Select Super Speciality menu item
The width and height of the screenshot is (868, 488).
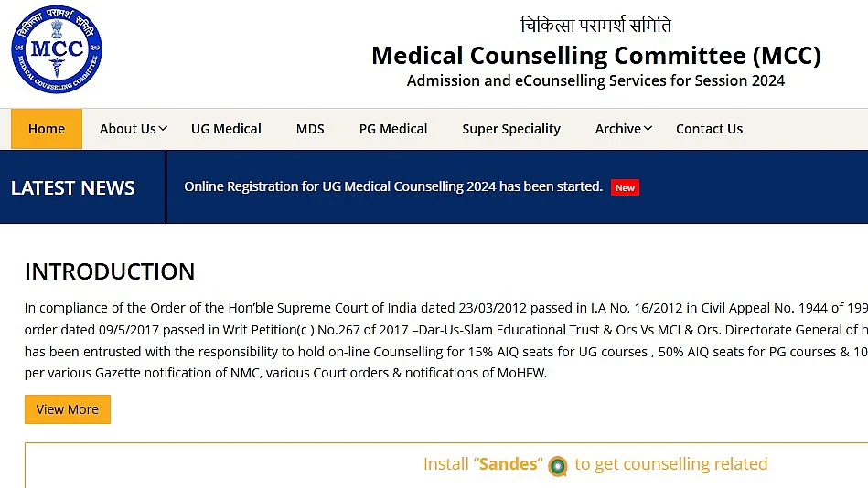511,129
